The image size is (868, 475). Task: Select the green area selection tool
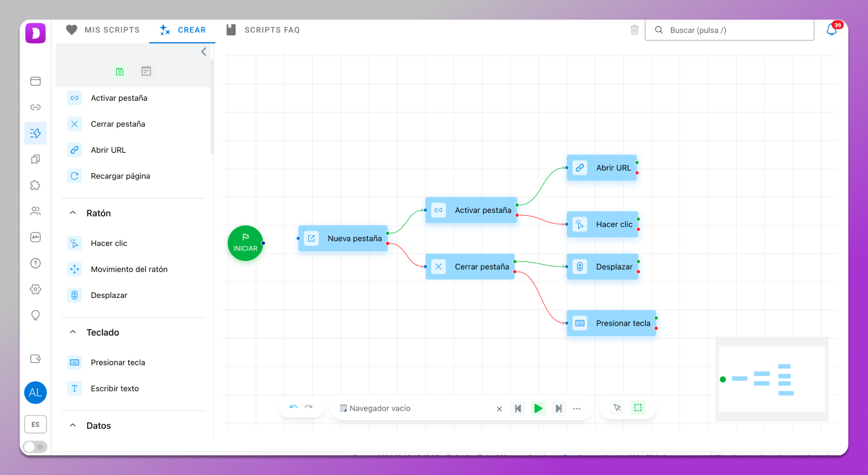[x=638, y=408]
